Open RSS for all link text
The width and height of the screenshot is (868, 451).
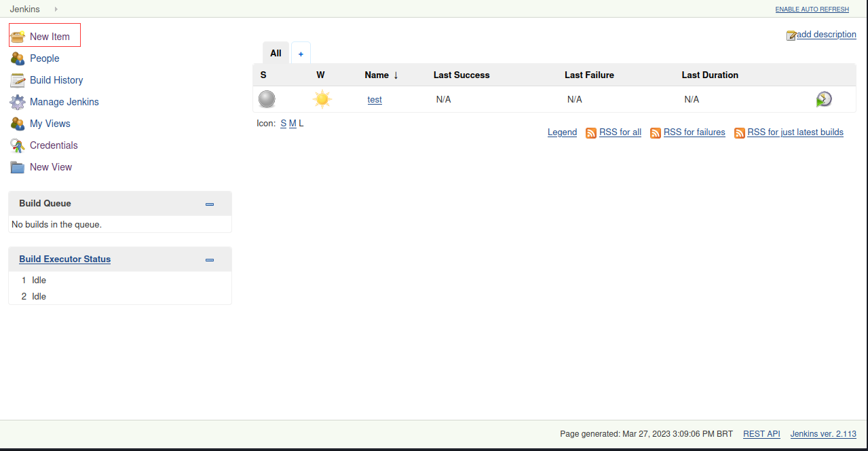pyautogui.click(x=620, y=132)
